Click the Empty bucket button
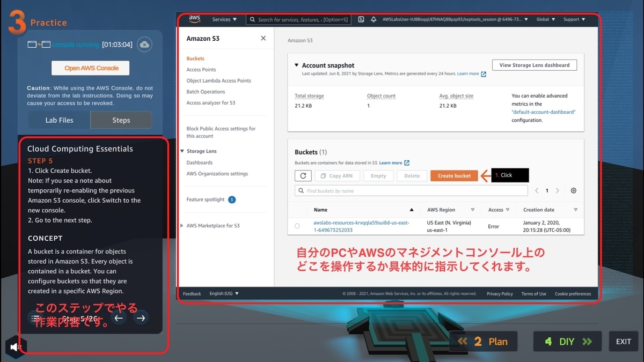 378,175
